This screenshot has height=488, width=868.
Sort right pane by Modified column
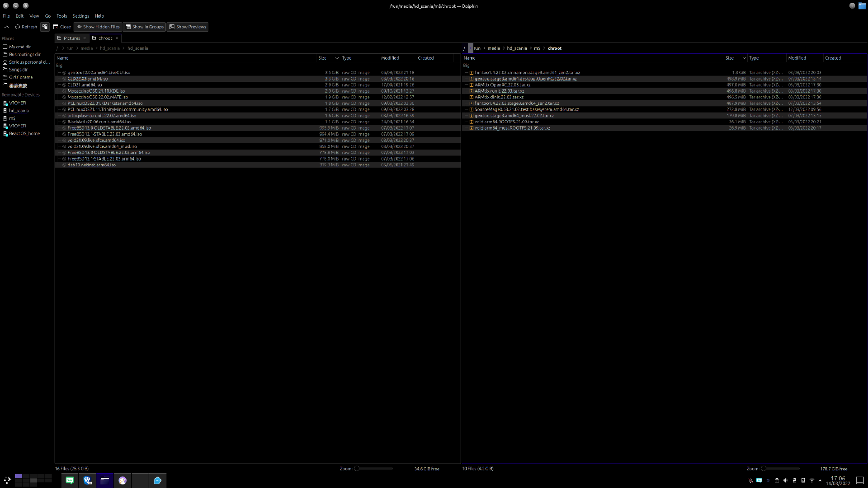tap(805, 58)
